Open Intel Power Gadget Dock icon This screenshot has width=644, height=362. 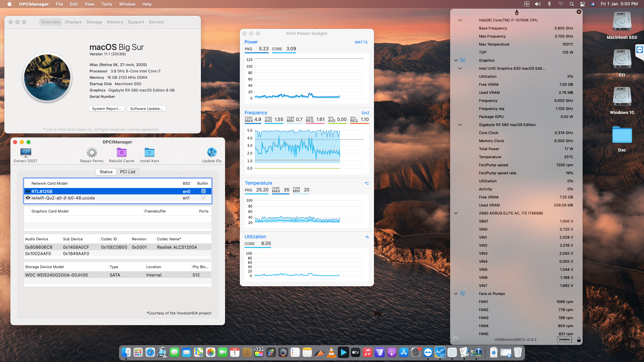(440, 352)
